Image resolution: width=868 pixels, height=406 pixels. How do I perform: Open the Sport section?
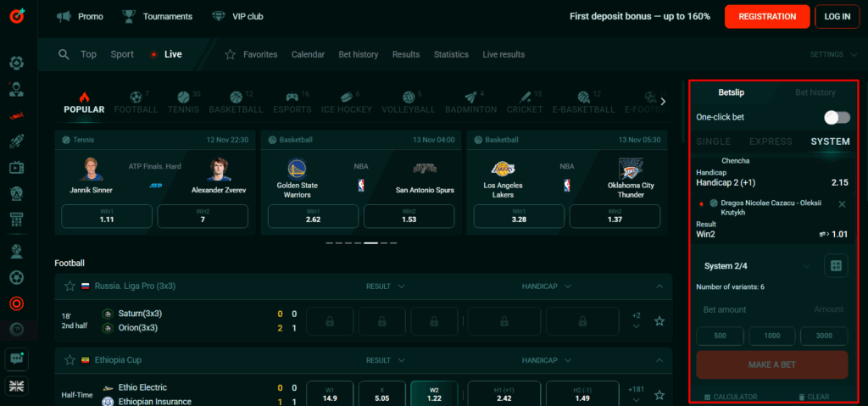(x=122, y=54)
